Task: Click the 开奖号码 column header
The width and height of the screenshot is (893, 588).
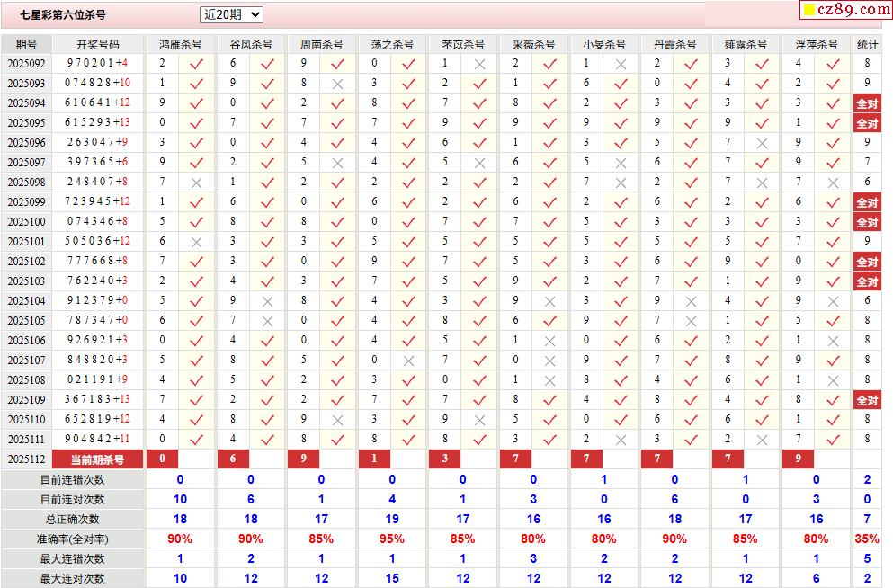Action: (98, 44)
